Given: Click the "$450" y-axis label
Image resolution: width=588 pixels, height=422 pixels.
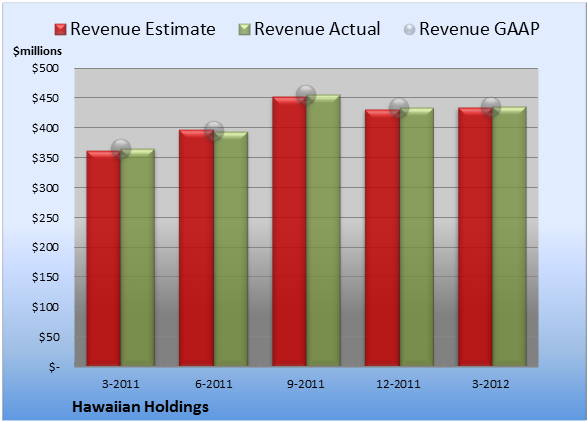Looking at the screenshot, I should (x=45, y=98).
